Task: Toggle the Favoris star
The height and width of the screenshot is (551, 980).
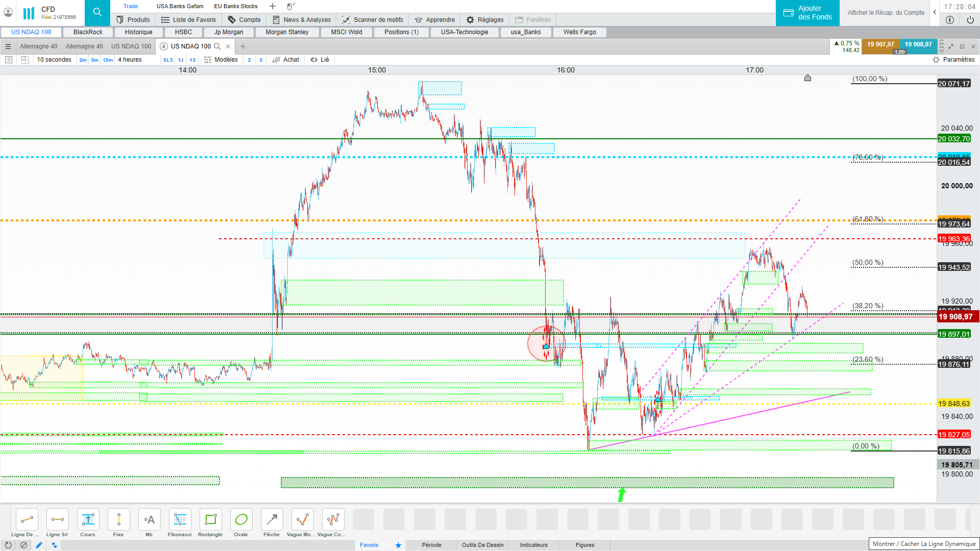Action: pyautogui.click(x=398, y=545)
